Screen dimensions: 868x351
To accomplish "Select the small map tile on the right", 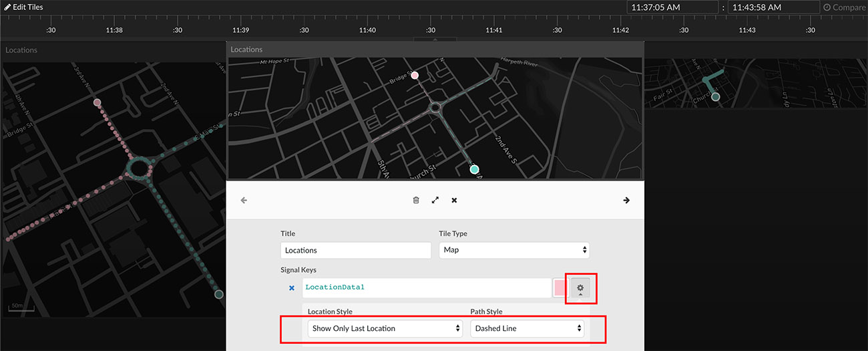I will [755, 84].
